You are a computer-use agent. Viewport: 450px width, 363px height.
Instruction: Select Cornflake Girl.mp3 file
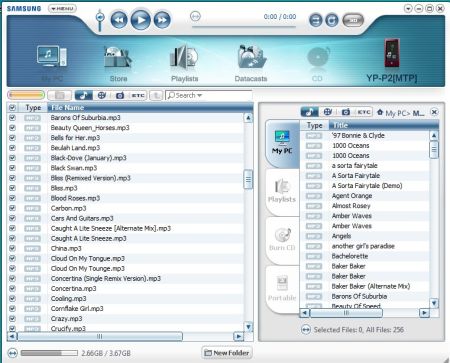tap(77, 308)
